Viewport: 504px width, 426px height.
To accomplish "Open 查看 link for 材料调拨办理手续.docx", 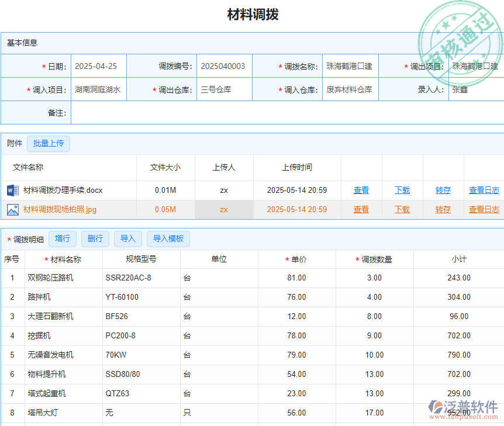I will pos(361,190).
